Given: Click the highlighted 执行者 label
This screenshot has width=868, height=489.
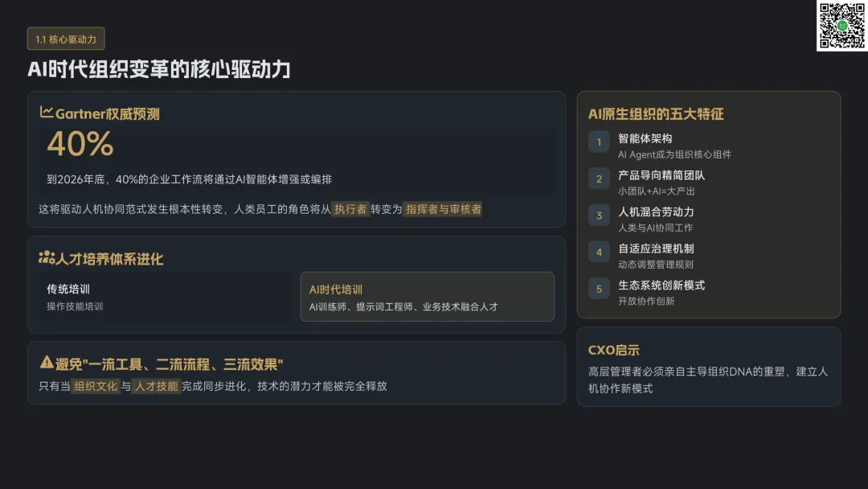Looking at the screenshot, I should click(350, 209).
